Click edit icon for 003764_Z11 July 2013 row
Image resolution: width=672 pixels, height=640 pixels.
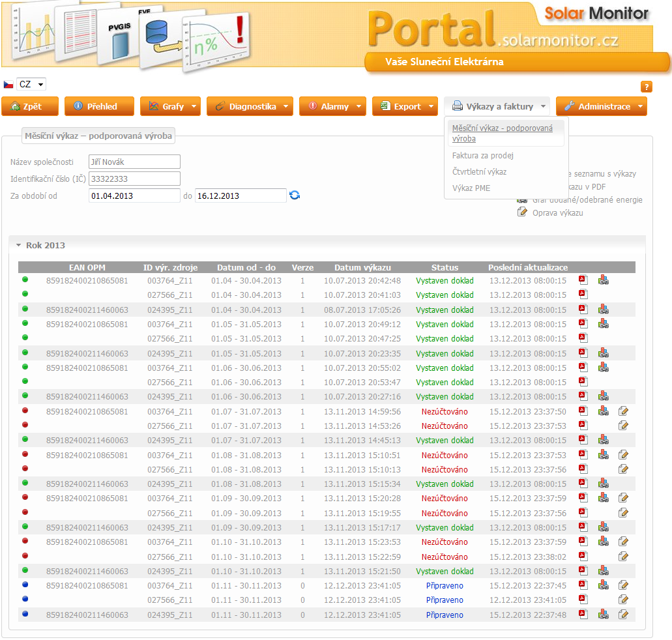pos(623,411)
